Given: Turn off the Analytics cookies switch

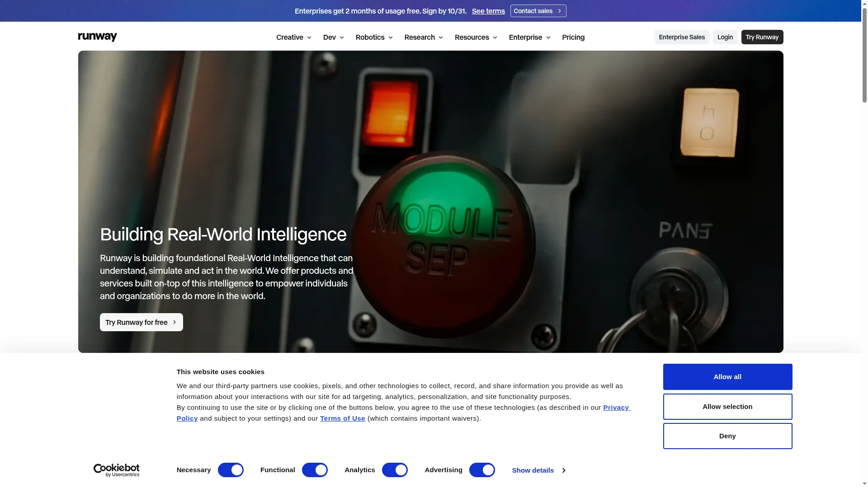Looking at the screenshot, I should coord(395,470).
